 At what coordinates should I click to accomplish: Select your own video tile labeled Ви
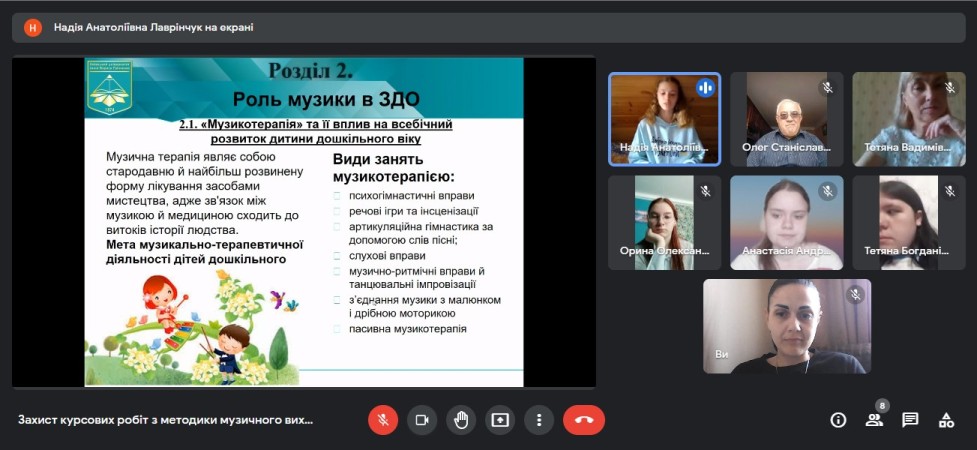pos(787,326)
